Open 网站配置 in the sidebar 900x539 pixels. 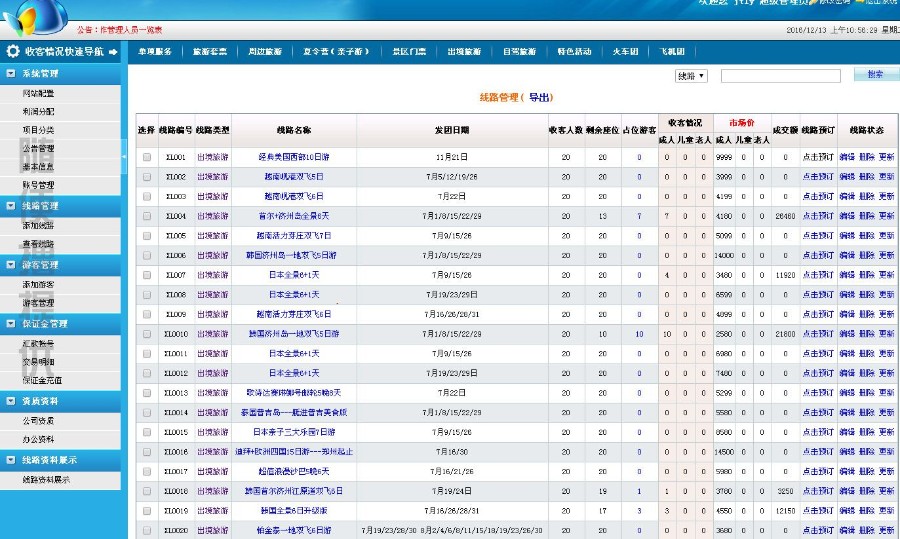[38, 93]
